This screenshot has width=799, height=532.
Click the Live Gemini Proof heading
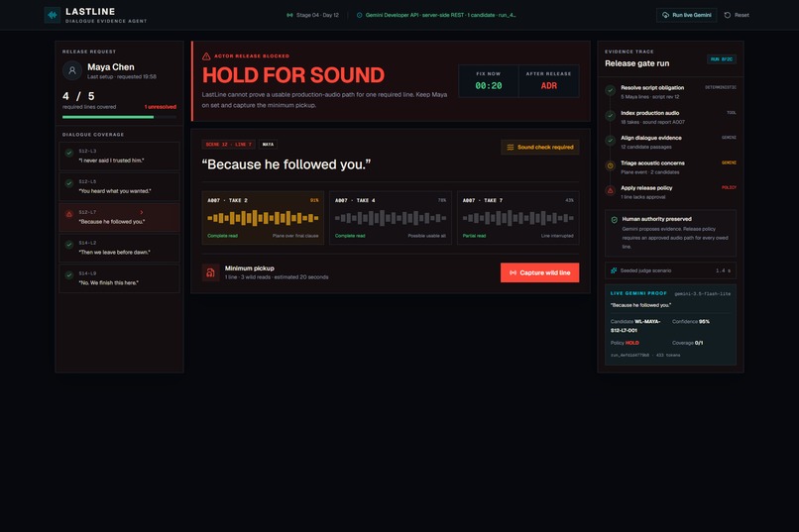(638, 293)
